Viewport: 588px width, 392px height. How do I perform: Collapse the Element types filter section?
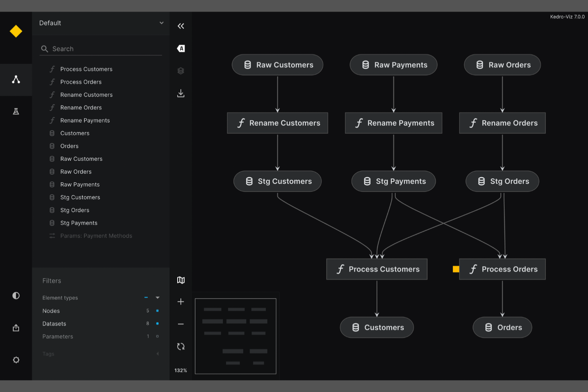[157, 297]
